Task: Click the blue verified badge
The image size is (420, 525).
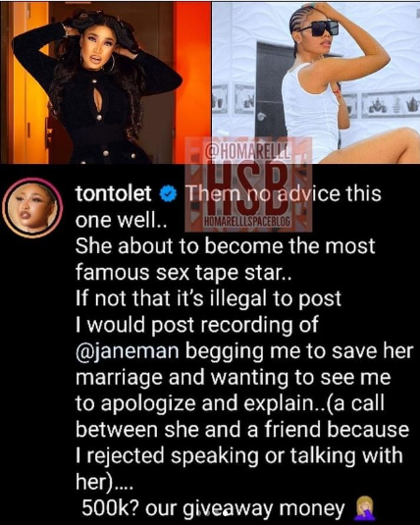Action: 168,194
